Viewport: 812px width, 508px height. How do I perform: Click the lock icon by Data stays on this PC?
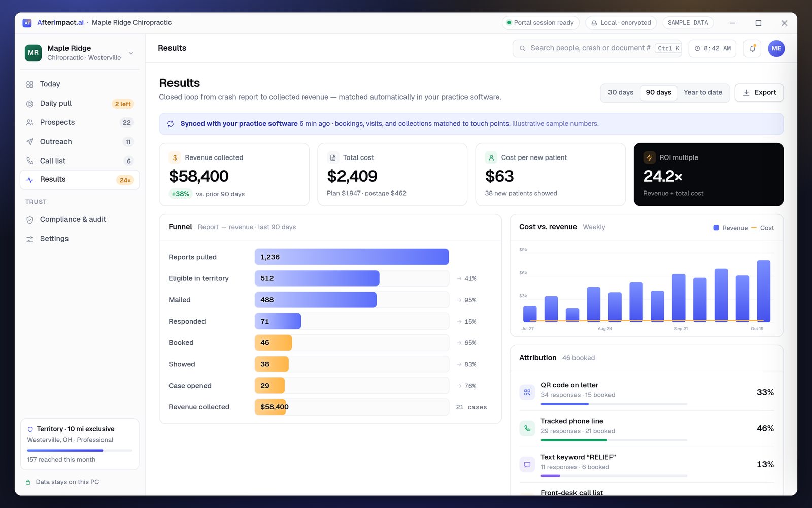coord(28,482)
